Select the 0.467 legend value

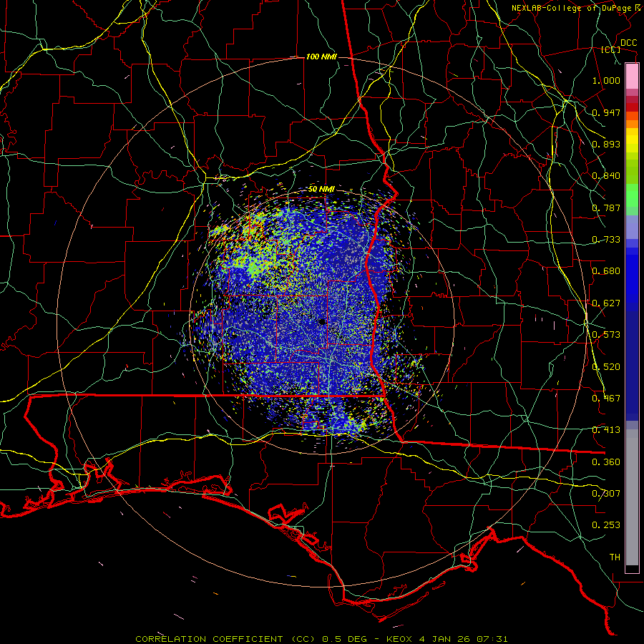coord(606,399)
